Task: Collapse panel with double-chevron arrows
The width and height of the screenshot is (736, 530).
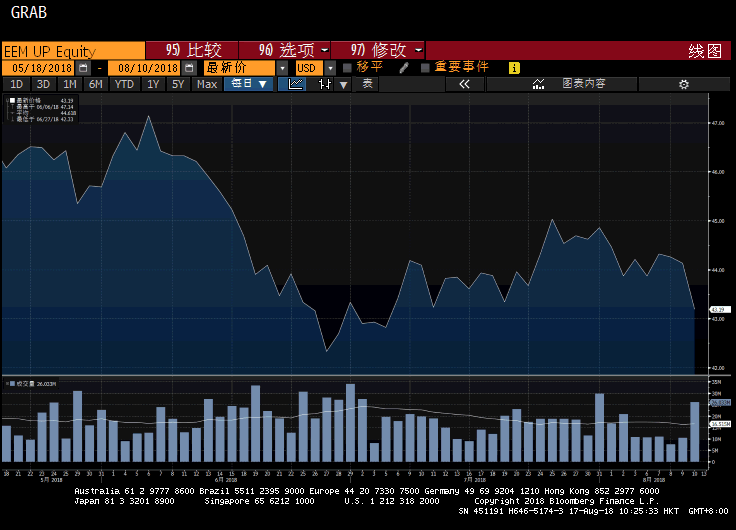Action: coord(464,84)
